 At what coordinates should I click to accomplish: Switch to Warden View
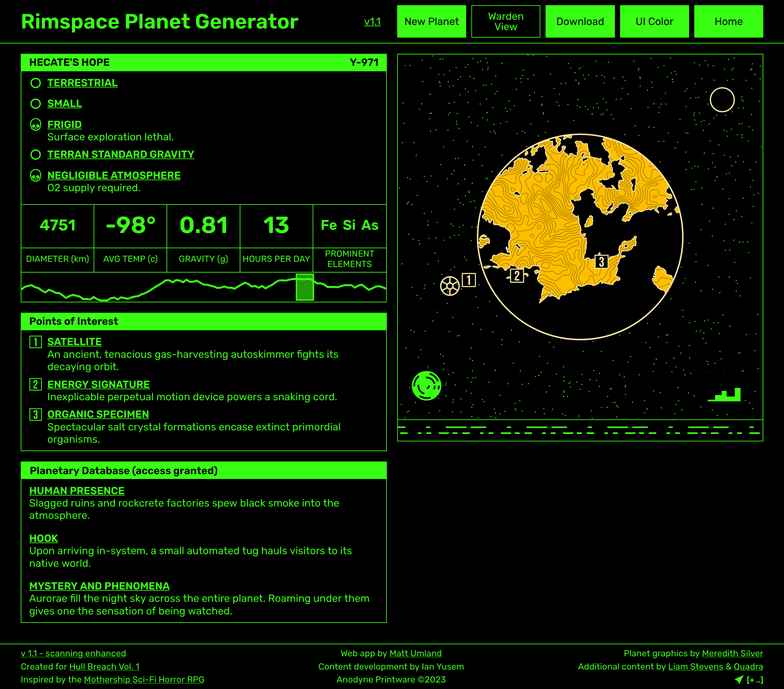505,21
